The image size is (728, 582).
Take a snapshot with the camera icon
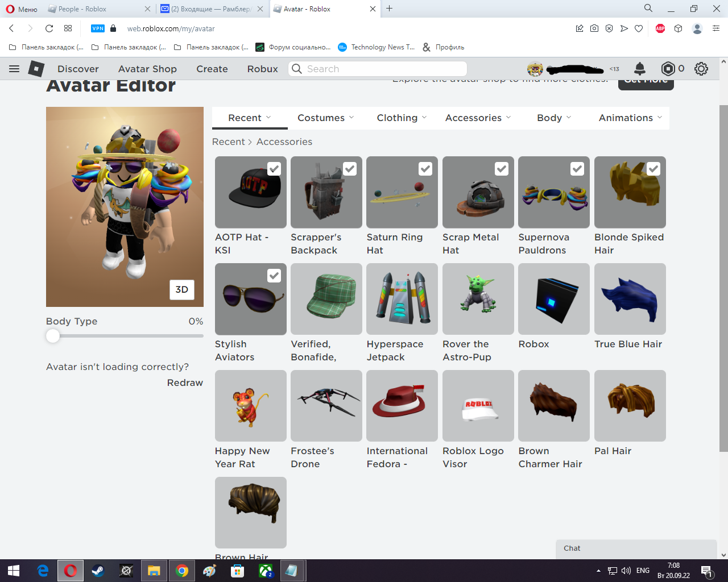pos(594,28)
